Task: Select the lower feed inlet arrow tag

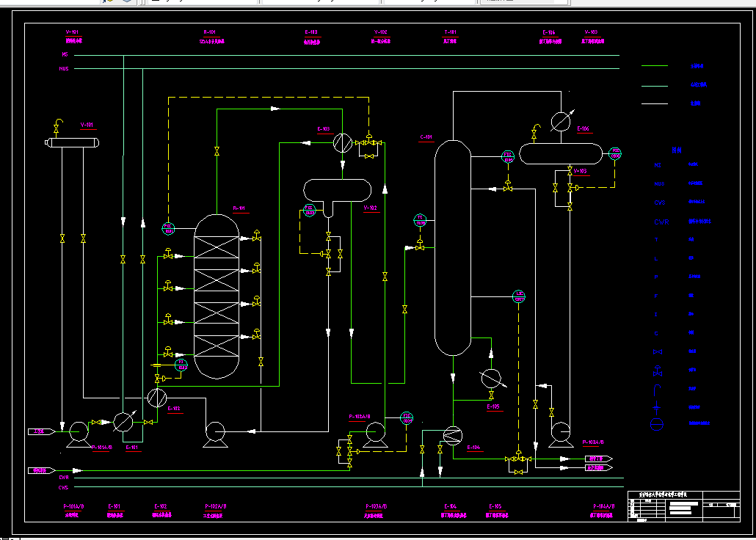Action: 41,470
